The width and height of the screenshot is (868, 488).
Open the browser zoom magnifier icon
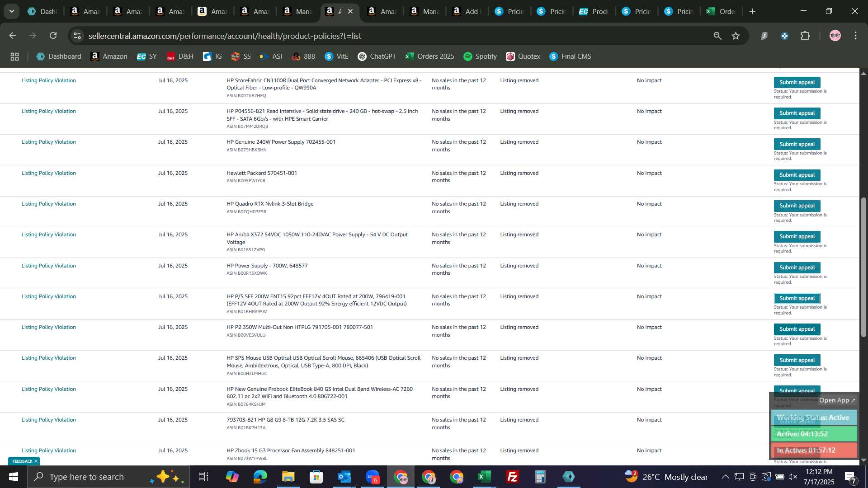717,36
